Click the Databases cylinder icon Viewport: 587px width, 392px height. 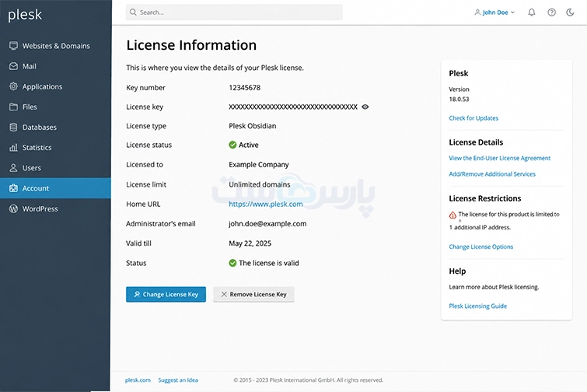point(13,128)
